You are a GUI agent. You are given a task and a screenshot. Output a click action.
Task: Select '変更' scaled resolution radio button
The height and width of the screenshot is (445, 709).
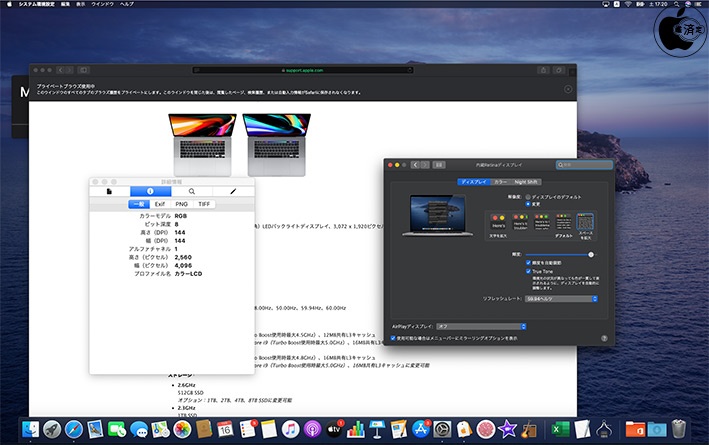528,204
